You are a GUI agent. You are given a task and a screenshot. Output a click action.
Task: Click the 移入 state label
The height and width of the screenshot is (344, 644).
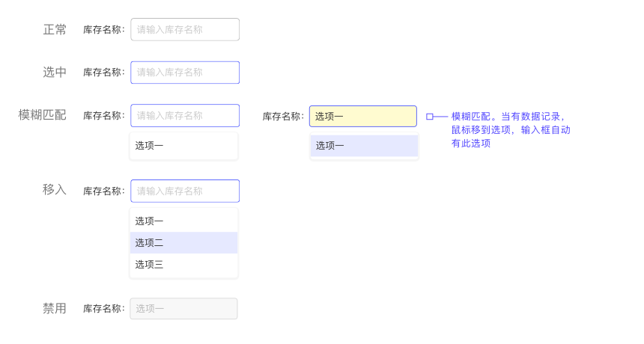tap(55, 190)
